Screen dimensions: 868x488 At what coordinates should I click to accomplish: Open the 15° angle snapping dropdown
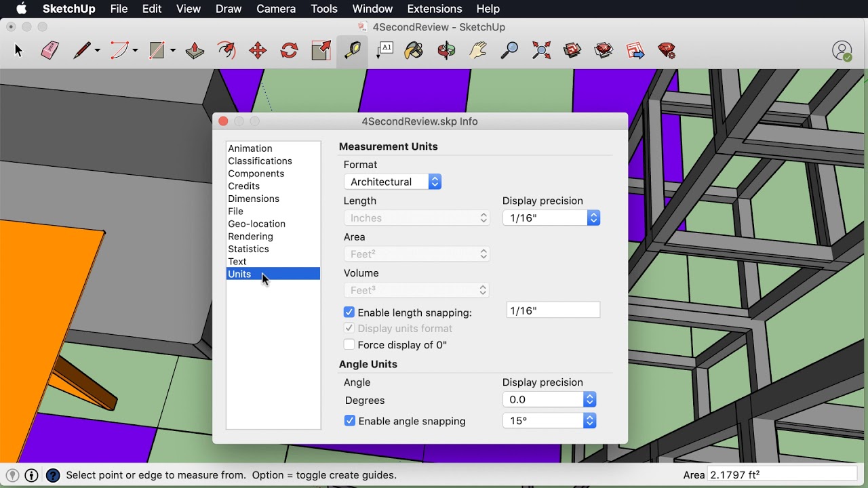(549, 421)
